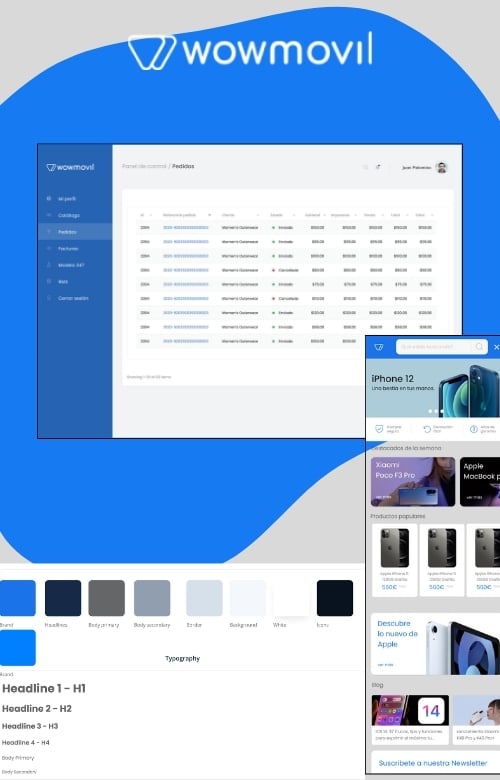Open the first order's reference link

[x=186, y=227]
